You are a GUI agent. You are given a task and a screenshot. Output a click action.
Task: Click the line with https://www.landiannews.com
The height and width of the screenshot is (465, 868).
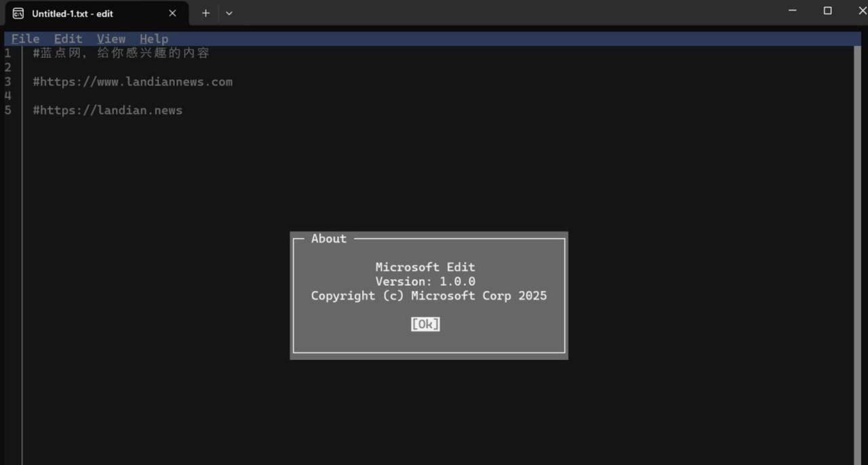pos(132,81)
